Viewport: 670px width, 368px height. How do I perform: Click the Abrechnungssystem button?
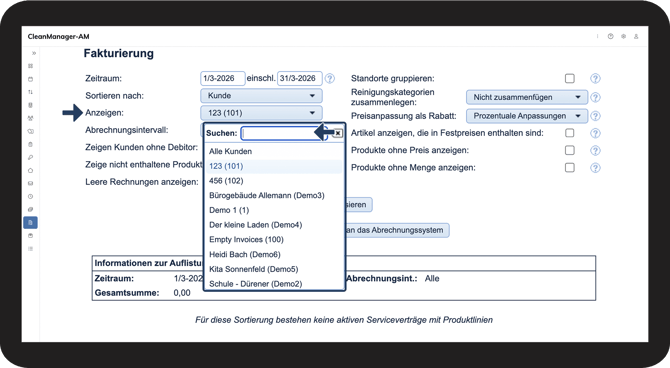pos(397,230)
